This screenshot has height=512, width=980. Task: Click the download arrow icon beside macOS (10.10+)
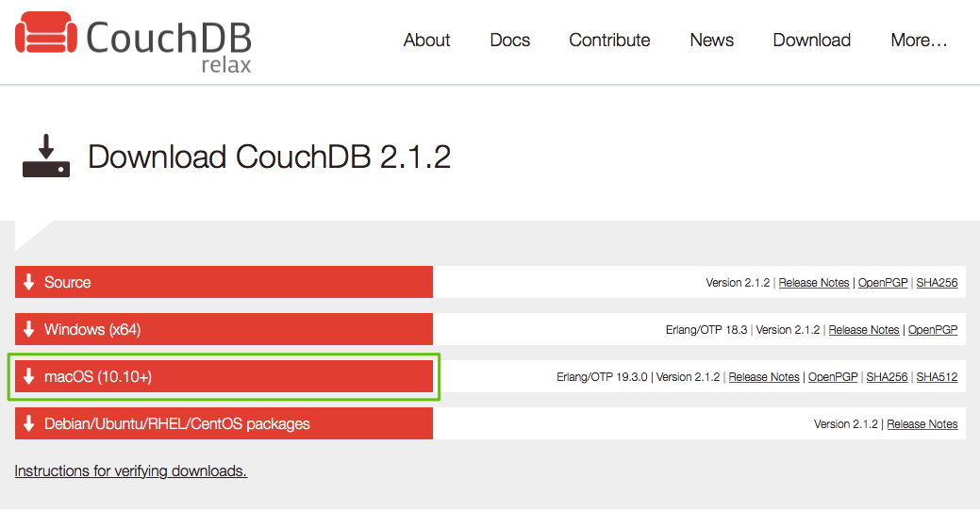(x=29, y=376)
